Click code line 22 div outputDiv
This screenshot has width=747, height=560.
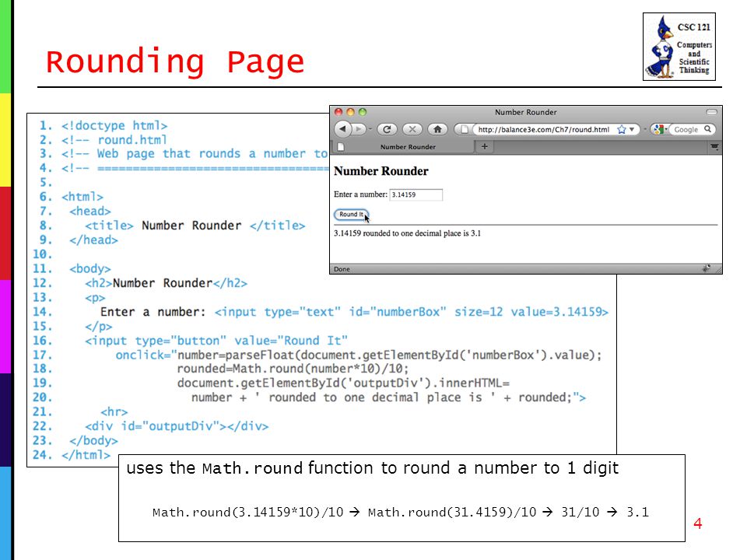pos(177,426)
